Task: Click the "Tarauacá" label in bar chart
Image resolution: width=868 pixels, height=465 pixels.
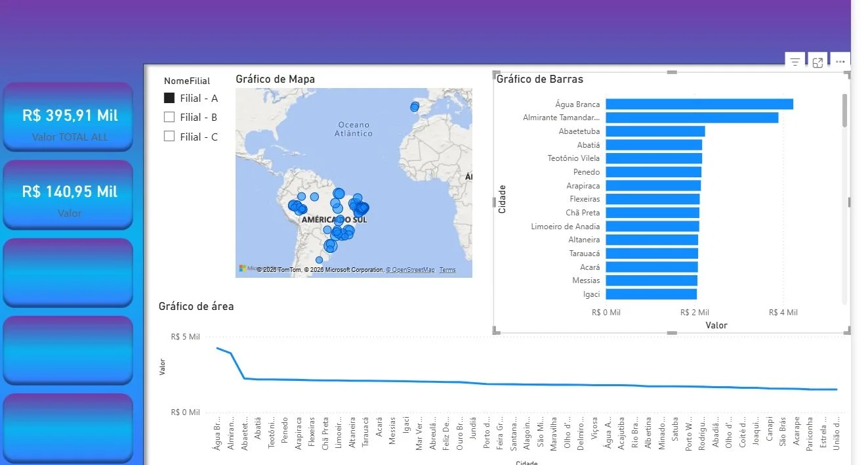Action: pos(584,254)
